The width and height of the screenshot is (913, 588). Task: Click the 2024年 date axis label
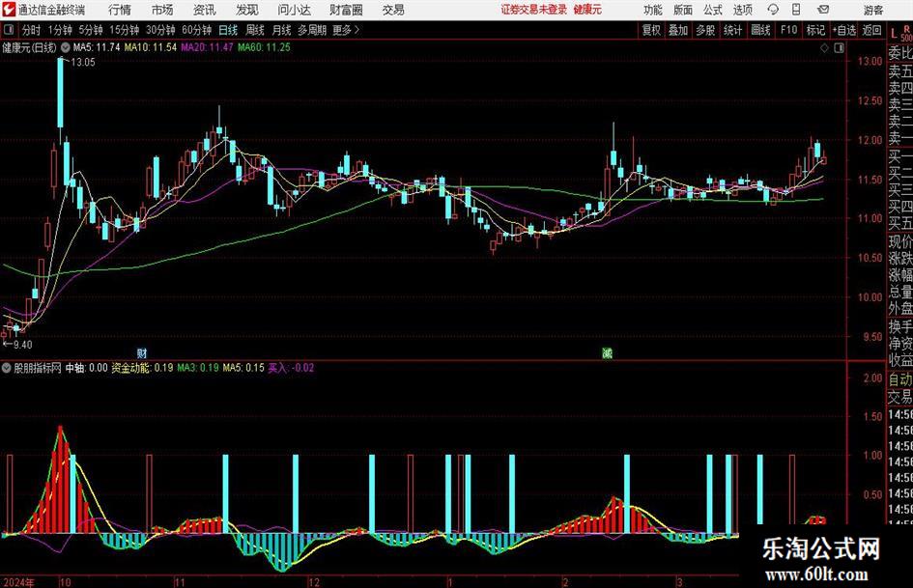tap(18, 582)
